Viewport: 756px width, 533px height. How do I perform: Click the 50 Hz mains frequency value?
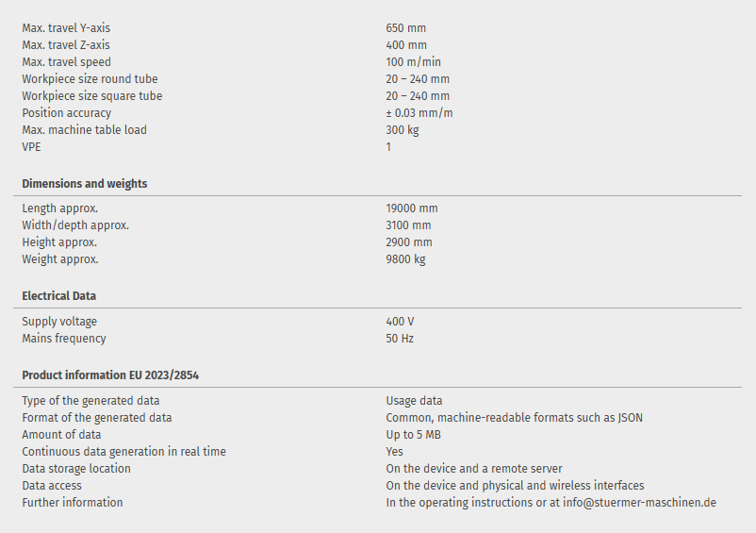[400, 339]
